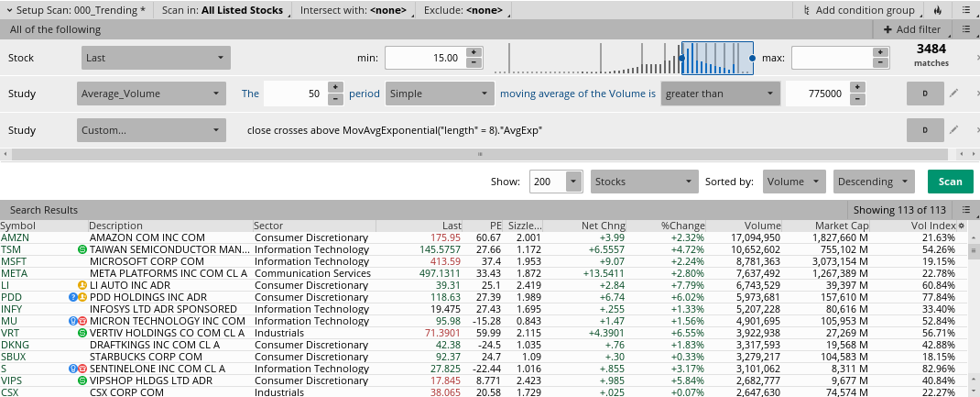Screen dimensions: 980x397
Task: Open the greater than comparison dropdown
Action: pos(720,94)
